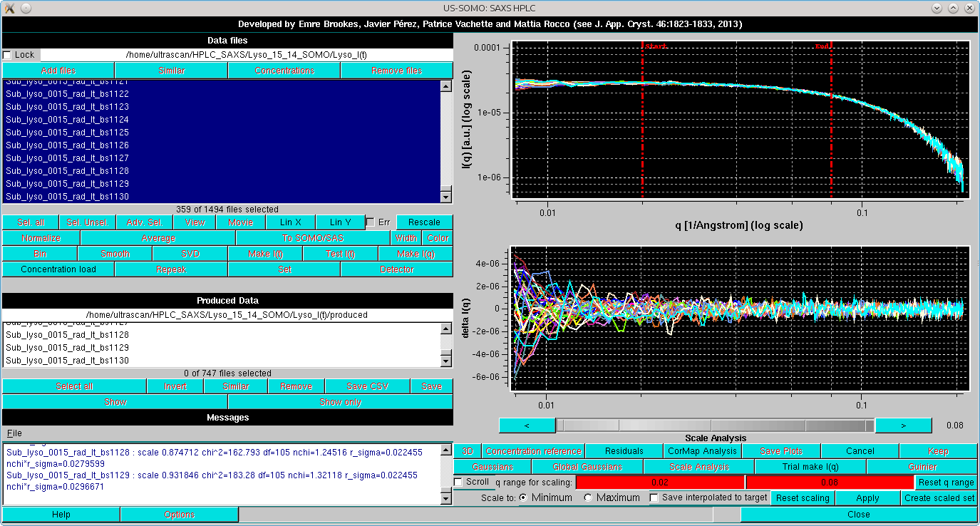This screenshot has width=980, height=526.
Task: Select the Maximum scaling radio button
Action: (x=589, y=497)
